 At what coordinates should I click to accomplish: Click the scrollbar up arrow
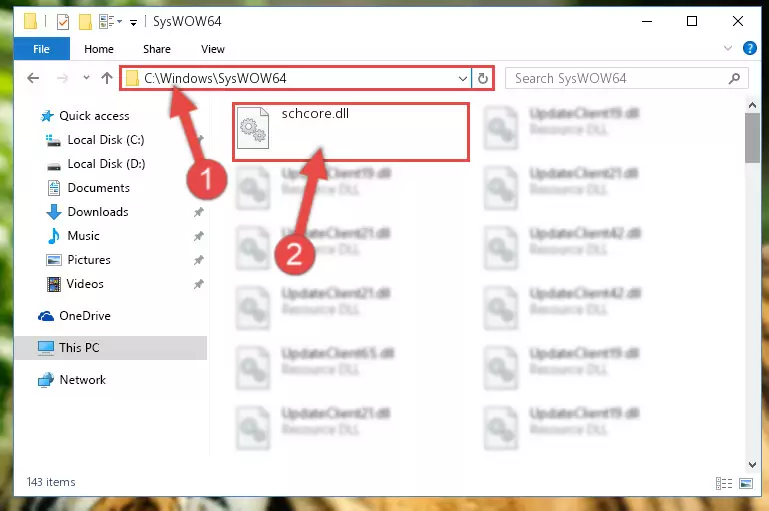tap(752, 105)
